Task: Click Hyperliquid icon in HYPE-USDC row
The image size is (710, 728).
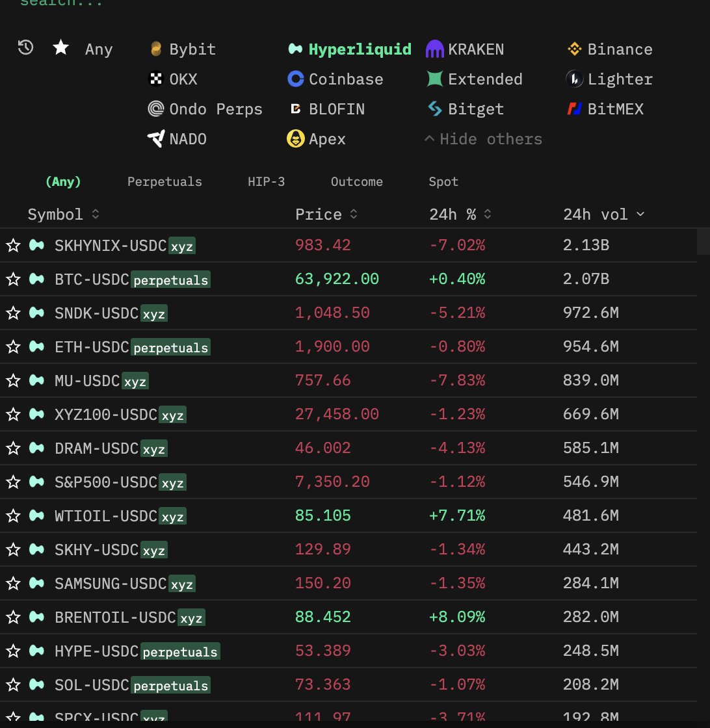Action: pos(36,651)
